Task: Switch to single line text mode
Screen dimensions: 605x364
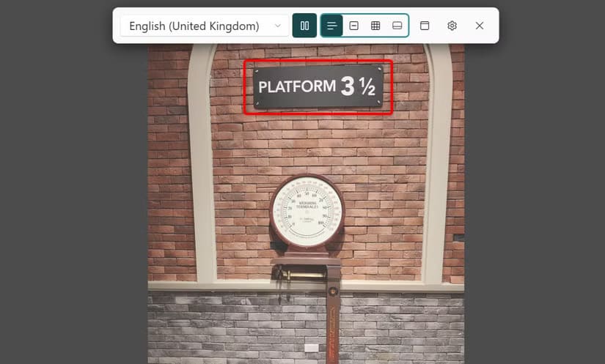Action: point(353,26)
